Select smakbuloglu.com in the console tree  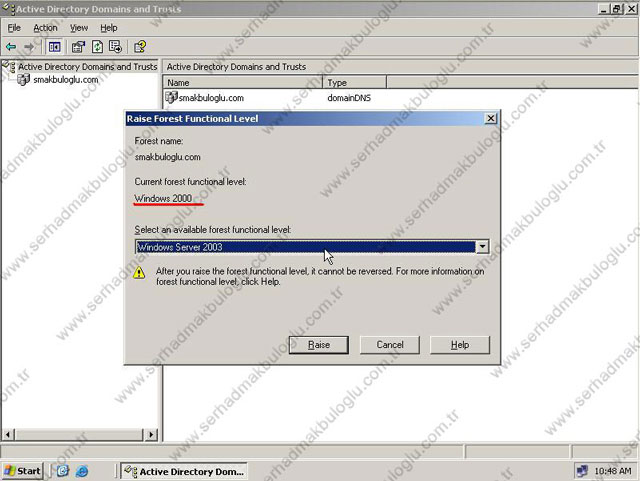coord(66,80)
